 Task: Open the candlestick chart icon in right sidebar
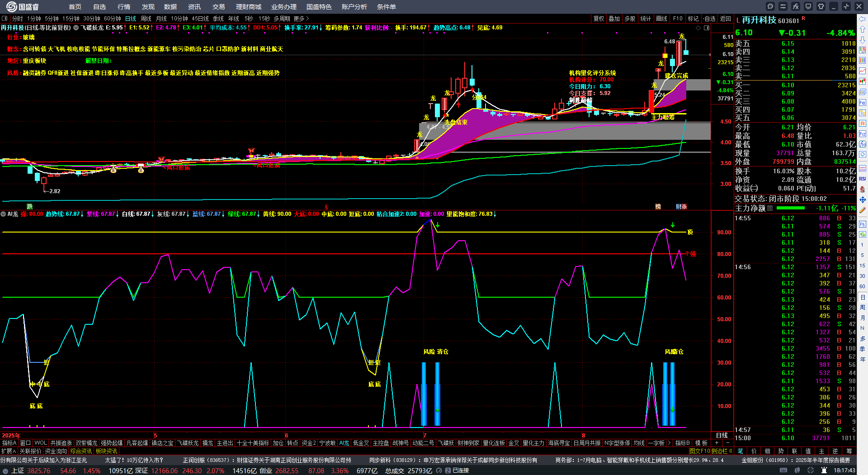pyautogui.click(x=863, y=81)
